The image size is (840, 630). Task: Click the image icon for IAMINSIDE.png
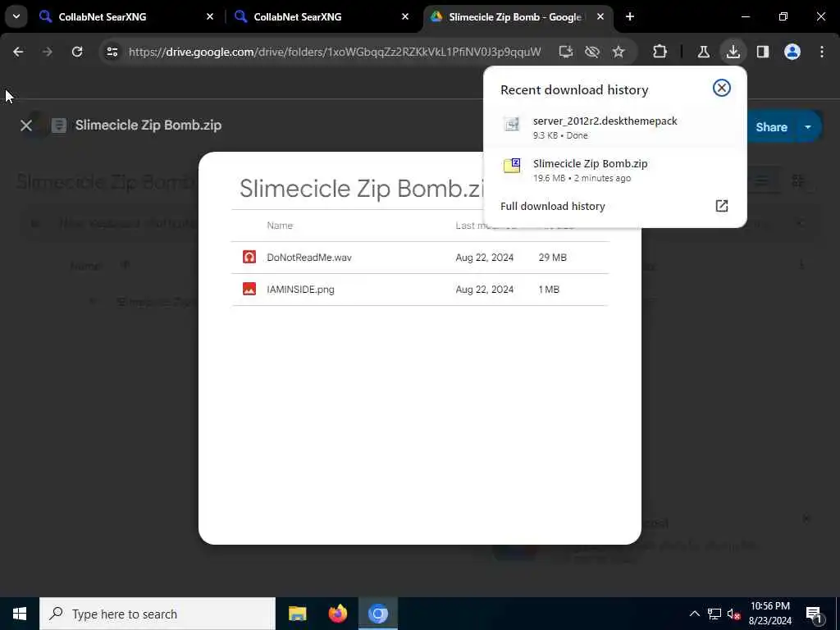click(249, 290)
